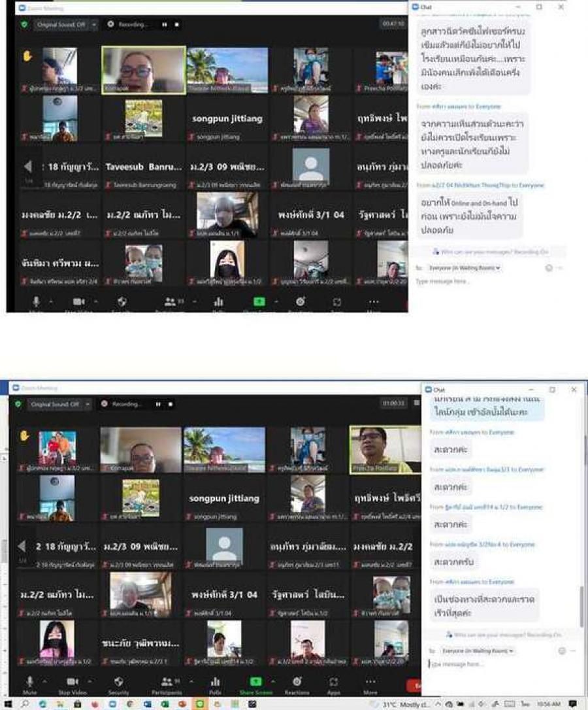The image size is (588, 710).
Task: Click Mute microphone in lower meeting toolbar
Action: click(29, 682)
